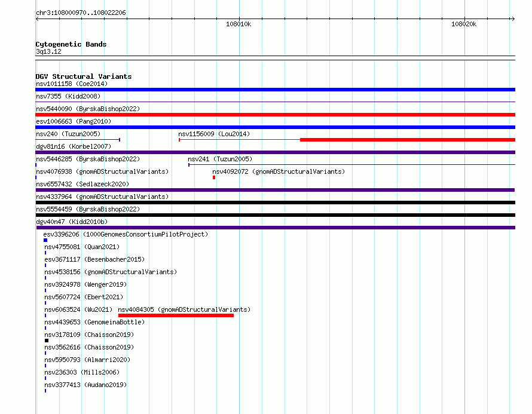
Task: Click nsv4084305 (gnomADStructuralVariants) label
Action: (x=184, y=309)
